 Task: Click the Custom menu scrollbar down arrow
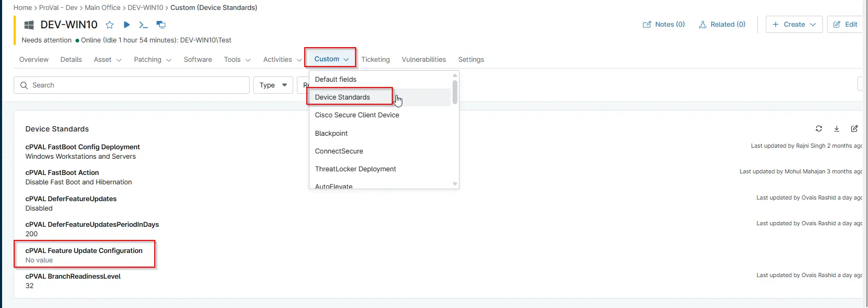point(455,184)
